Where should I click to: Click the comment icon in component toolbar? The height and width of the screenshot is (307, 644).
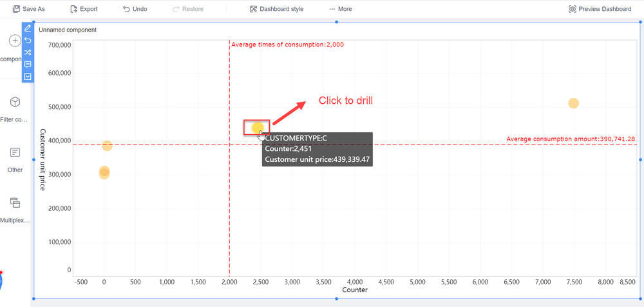28,64
